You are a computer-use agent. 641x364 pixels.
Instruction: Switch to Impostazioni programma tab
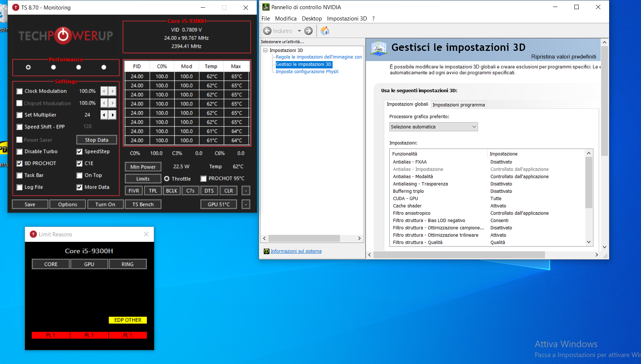pos(459,105)
